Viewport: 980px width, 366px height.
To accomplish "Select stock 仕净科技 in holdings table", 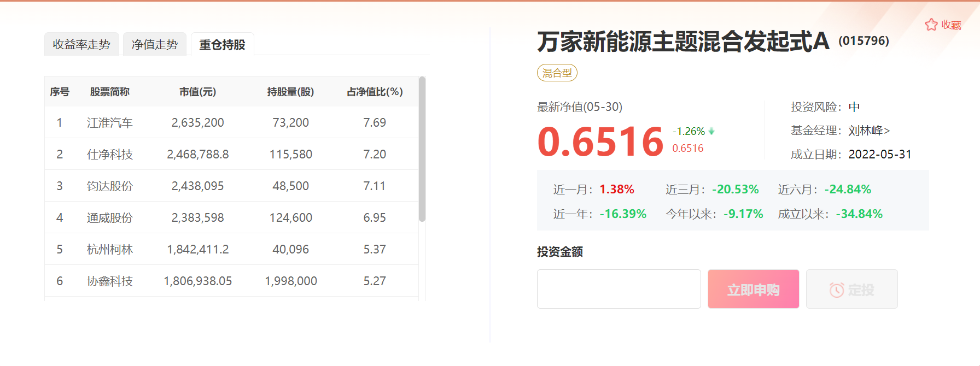I will pos(110,155).
